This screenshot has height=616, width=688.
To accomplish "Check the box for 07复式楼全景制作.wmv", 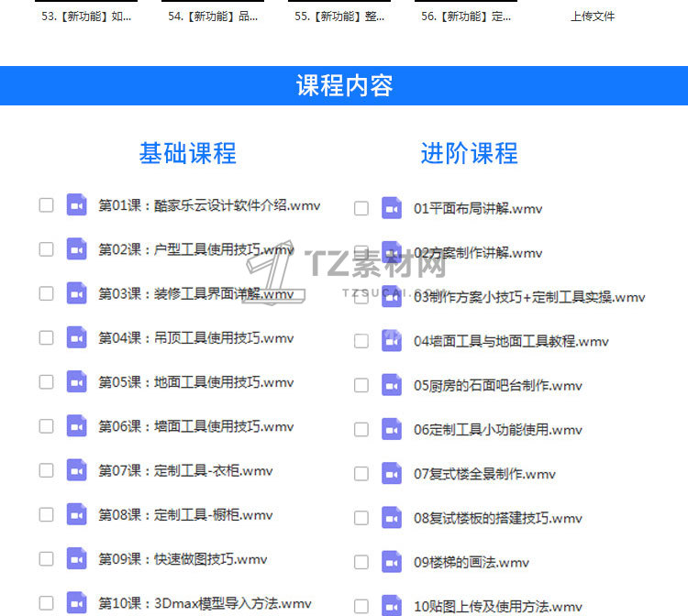I will (x=361, y=474).
